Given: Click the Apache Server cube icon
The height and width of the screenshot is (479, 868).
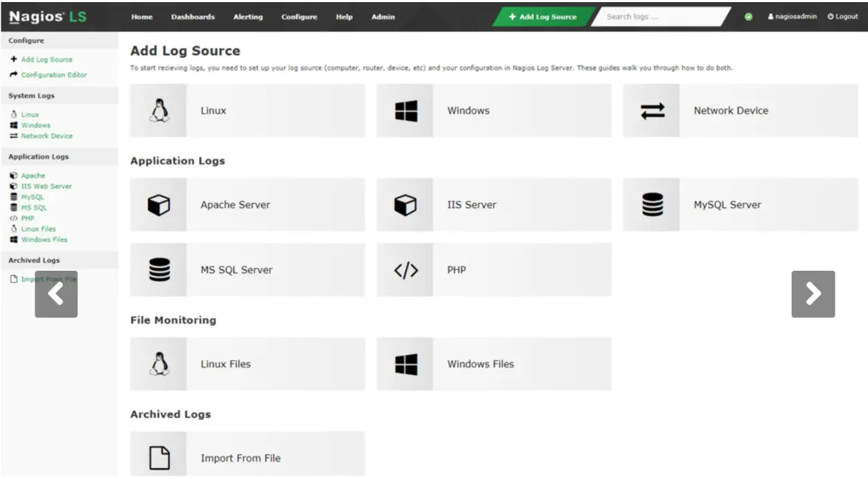Looking at the screenshot, I should (x=159, y=205).
